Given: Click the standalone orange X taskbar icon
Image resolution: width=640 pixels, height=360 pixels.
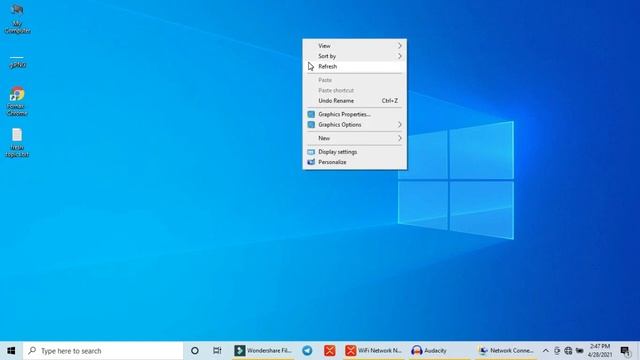Looking at the screenshot, I should (330, 351).
